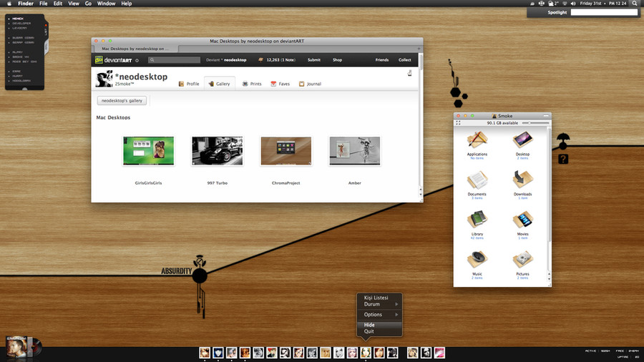This screenshot has width=644, height=362.
Task: Click the Collect link in deviantART bar
Action: 404,60
